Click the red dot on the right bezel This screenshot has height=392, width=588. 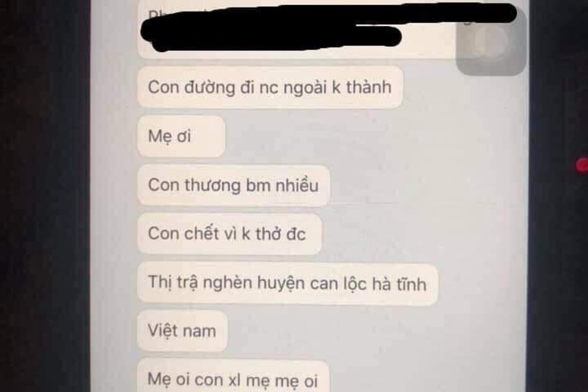(582, 165)
